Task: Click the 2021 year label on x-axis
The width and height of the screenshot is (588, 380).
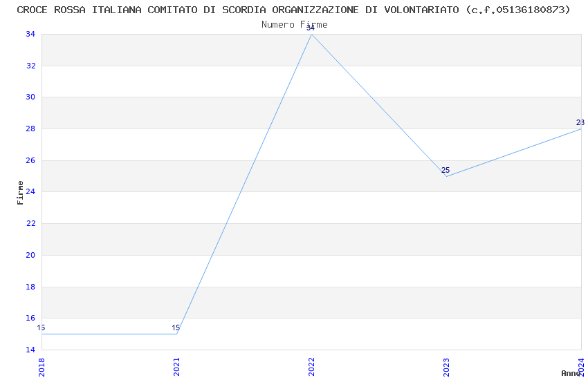Action: [x=176, y=367]
